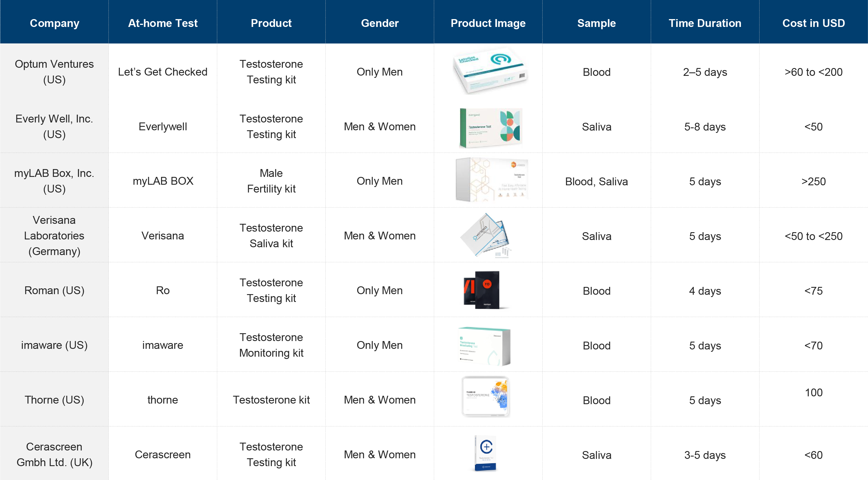Click the Everlywell Testosterone Test box image

click(490, 128)
